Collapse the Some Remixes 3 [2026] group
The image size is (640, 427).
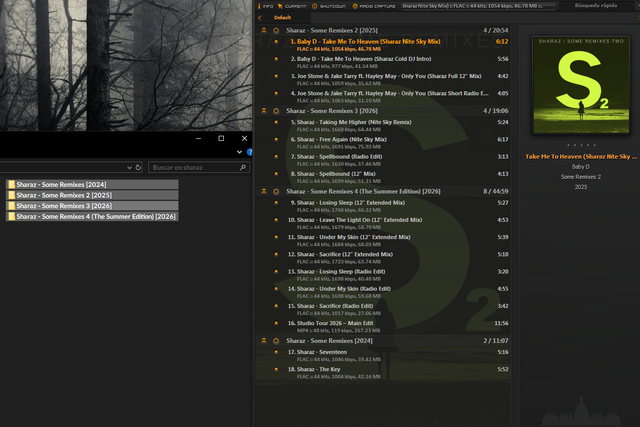(x=264, y=111)
